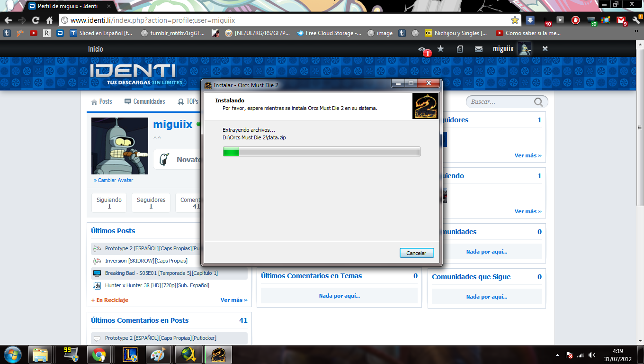Open browser home page via house icon
Image resolution: width=644 pixels, height=364 pixels.
pos(49,20)
